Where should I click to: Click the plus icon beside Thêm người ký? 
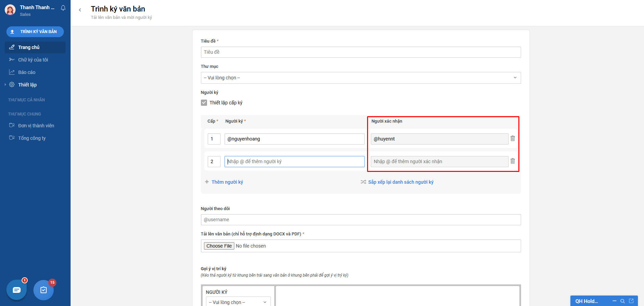coord(207,182)
